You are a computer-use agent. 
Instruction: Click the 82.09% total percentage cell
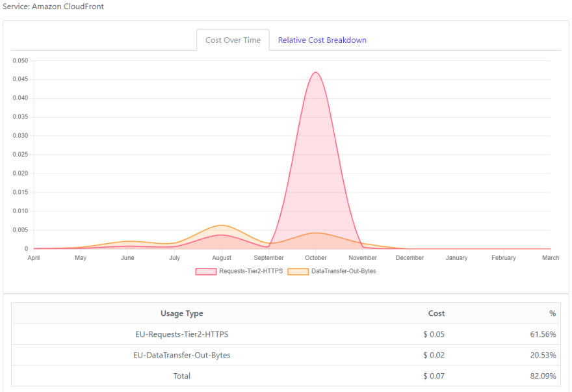coord(543,376)
